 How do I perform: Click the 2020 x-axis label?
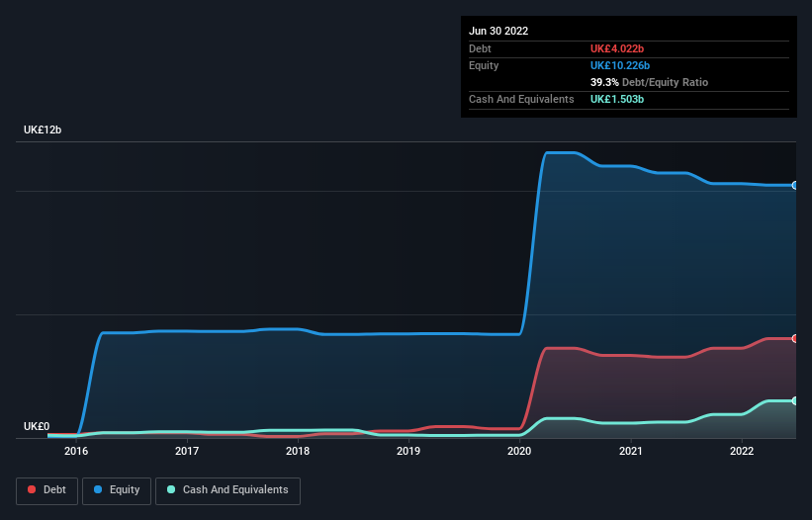519,451
